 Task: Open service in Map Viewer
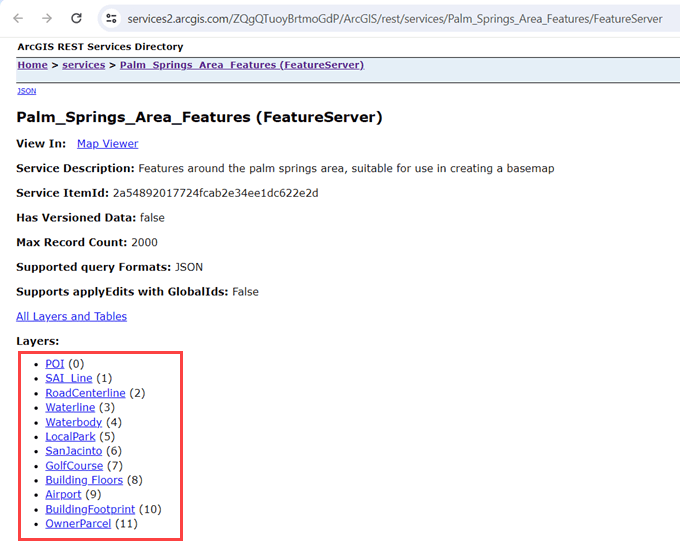(x=108, y=144)
